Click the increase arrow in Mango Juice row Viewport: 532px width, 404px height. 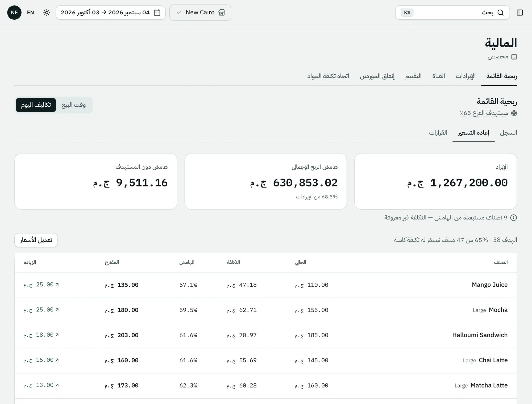click(x=57, y=285)
